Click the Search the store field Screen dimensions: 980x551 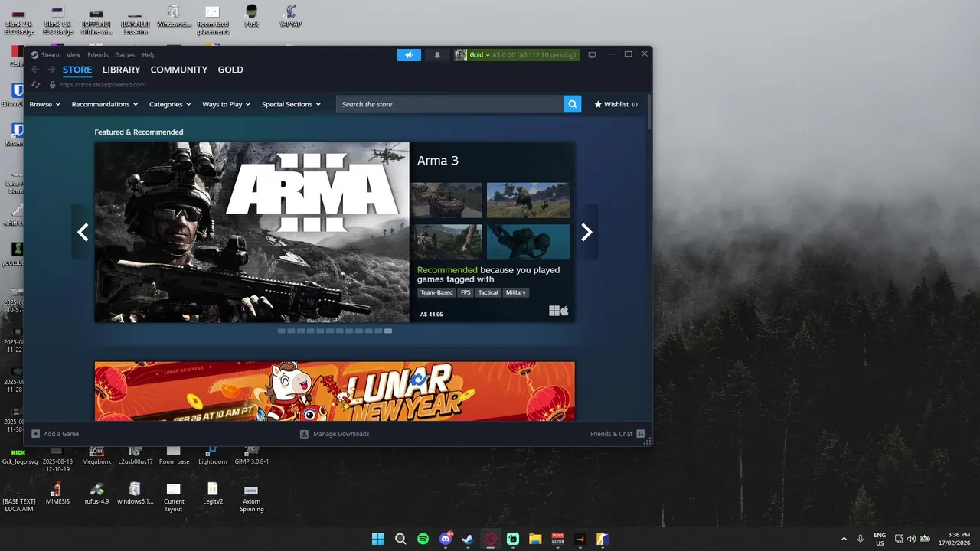pos(450,104)
